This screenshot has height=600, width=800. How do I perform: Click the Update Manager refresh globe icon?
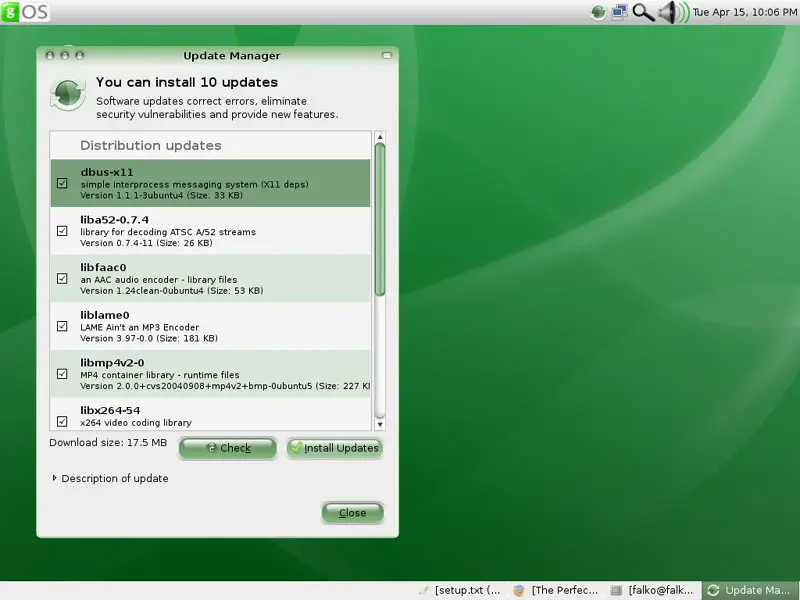[67, 94]
